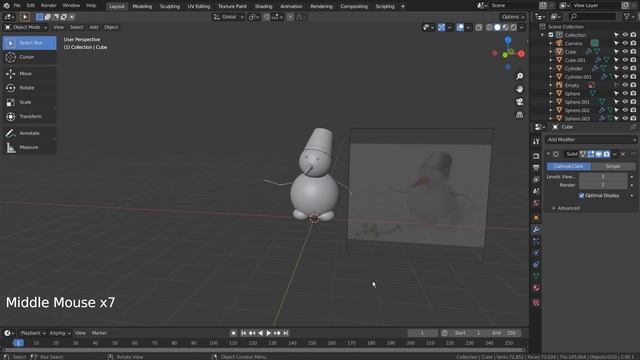Open the Add Modifier dropdown
This screenshot has width=640, height=360.
point(591,140)
